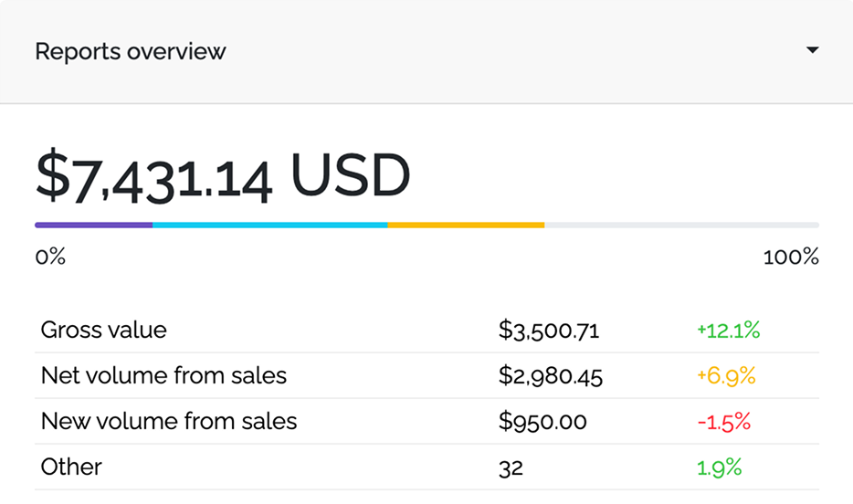Expand the Reports overview dropdown caret
The height and width of the screenshot is (504, 853).
coord(812,51)
